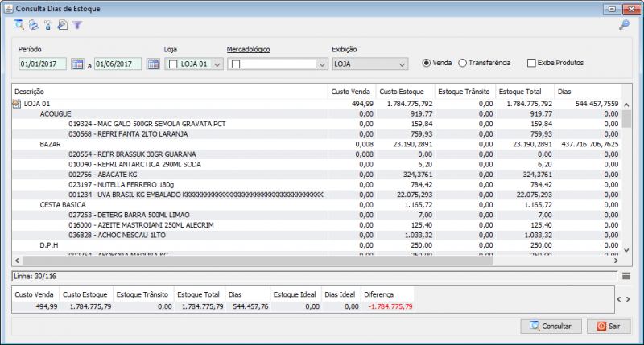Viewport: 644px width, 345px height.
Task: Select row 001234 - UVA BRASIL KG EMBALADO
Action: pyautogui.click(x=316, y=195)
